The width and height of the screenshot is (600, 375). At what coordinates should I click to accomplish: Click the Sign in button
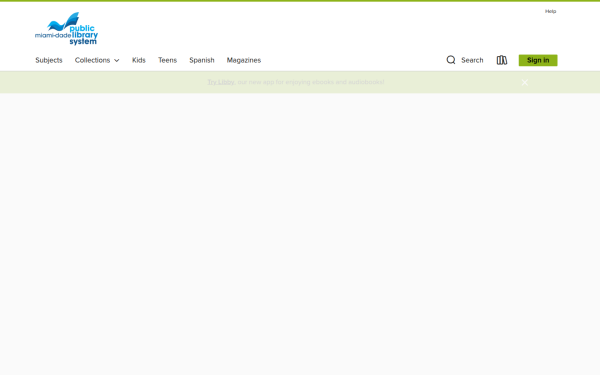click(538, 60)
